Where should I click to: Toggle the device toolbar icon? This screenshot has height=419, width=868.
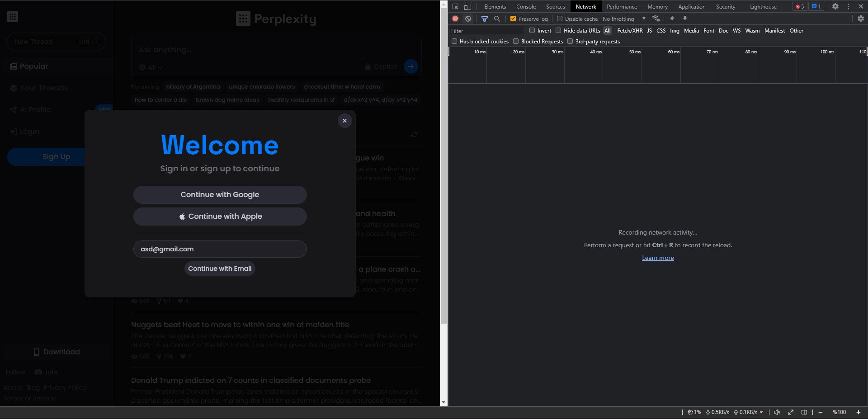tap(467, 6)
